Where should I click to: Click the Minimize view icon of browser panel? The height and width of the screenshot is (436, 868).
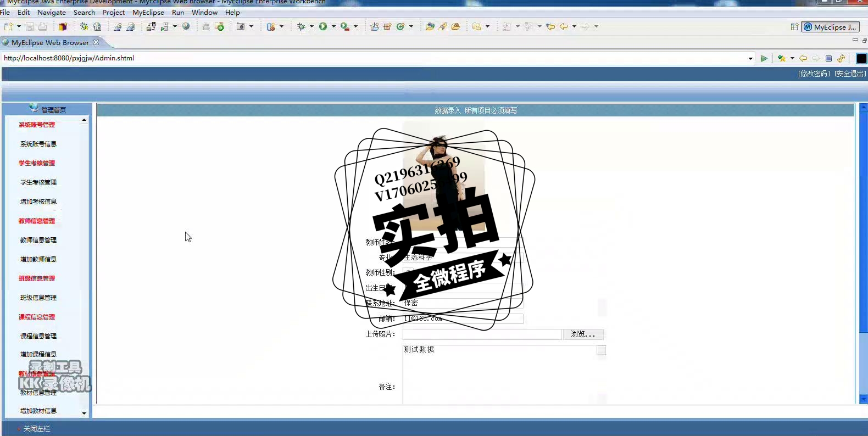click(855, 40)
